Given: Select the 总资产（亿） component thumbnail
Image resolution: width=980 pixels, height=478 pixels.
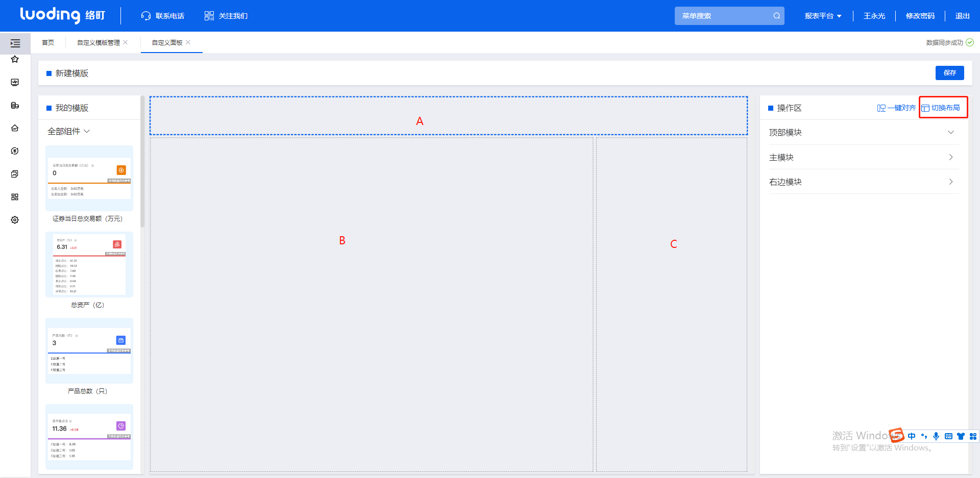Looking at the screenshot, I should pos(89,264).
